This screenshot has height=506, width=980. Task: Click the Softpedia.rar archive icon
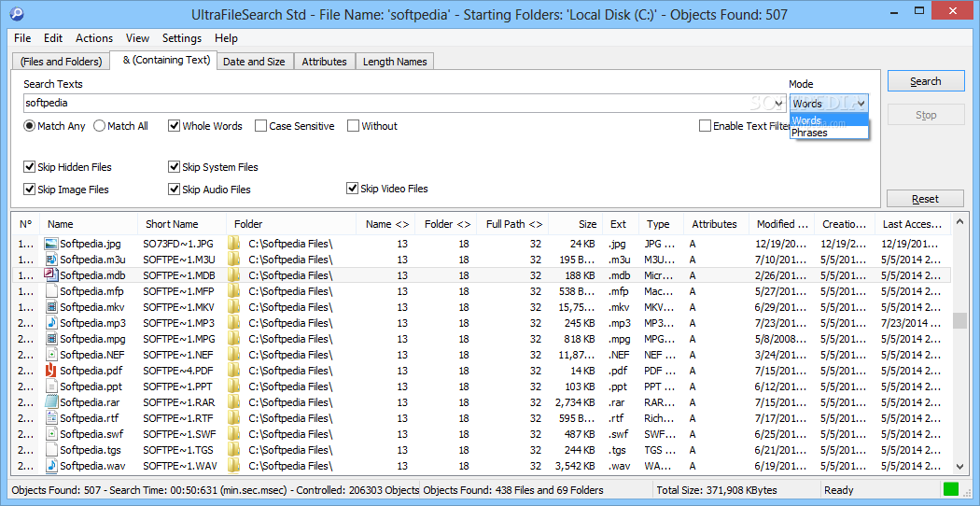pos(51,402)
